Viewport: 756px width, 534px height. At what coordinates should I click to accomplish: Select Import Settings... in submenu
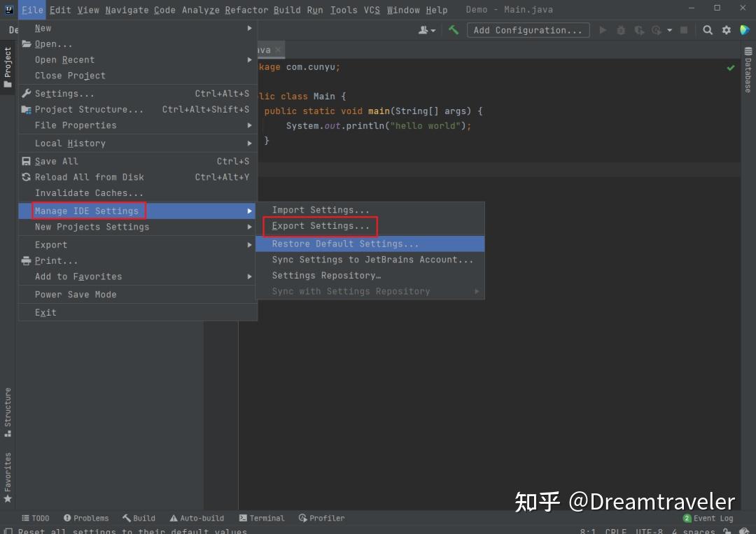click(x=370, y=210)
